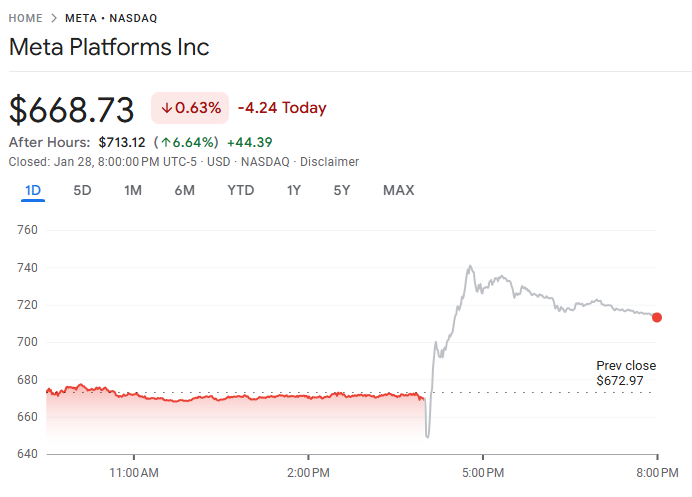Click the 5:00 PM axis label
Image resolution: width=692 pixels, height=497 pixels.
click(x=481, y=471)
